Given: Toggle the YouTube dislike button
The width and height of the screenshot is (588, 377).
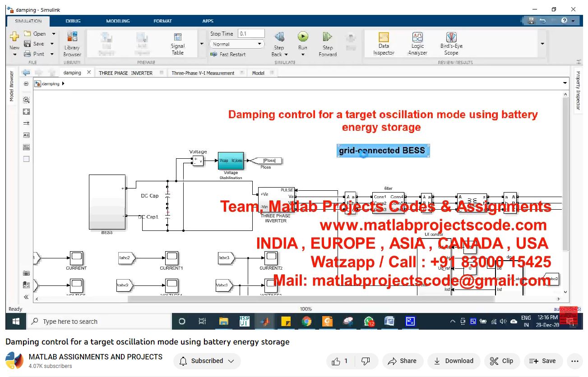Looking at the screenshot, I should click(x=366, y=361).
